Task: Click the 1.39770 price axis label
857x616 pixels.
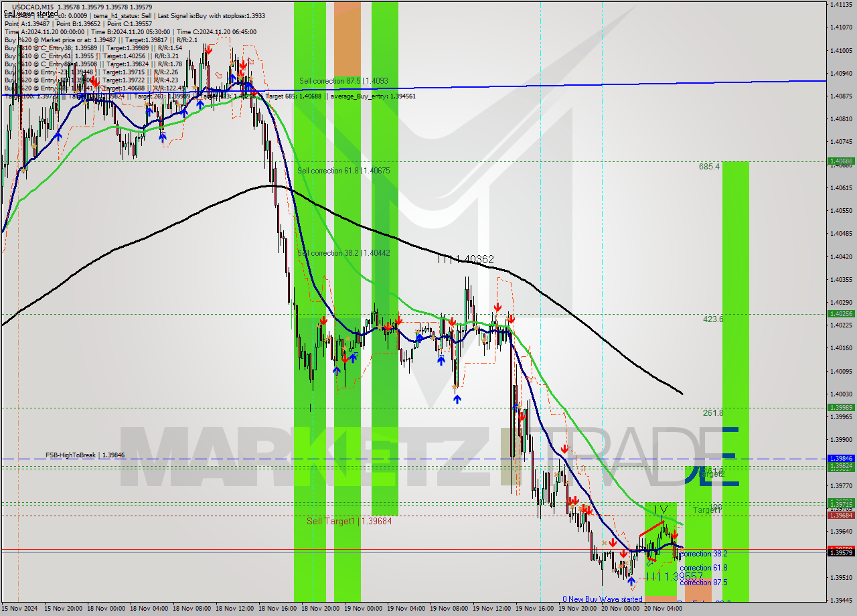Action: pos(842,485)
